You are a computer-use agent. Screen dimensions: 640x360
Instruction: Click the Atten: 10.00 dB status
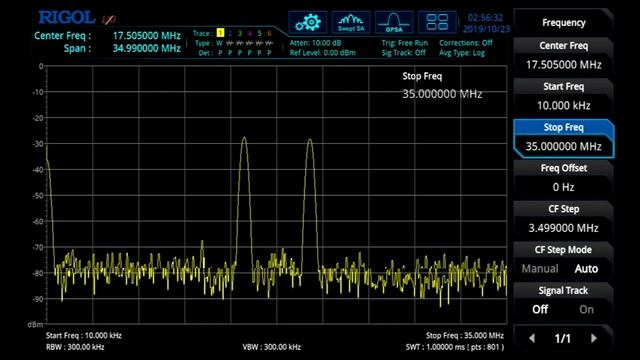click(315, 42)
